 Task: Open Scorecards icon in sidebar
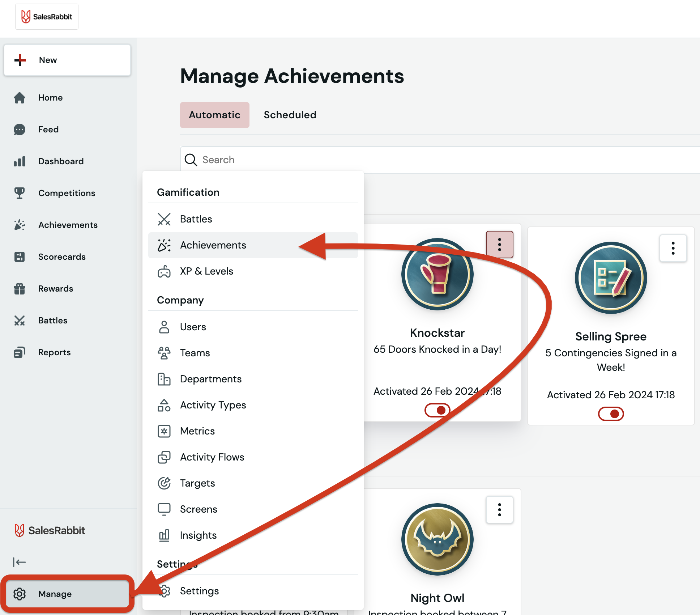[20, 257]
